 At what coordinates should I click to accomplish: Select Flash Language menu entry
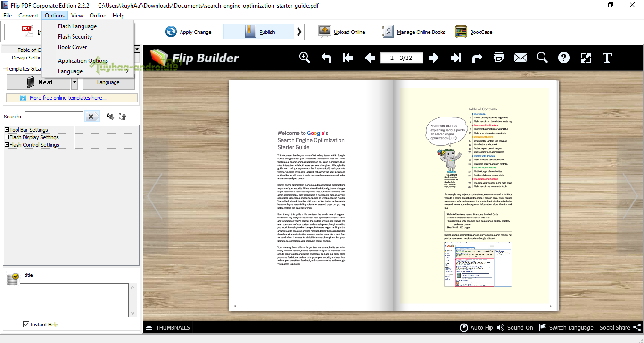(x=88, y=26)
